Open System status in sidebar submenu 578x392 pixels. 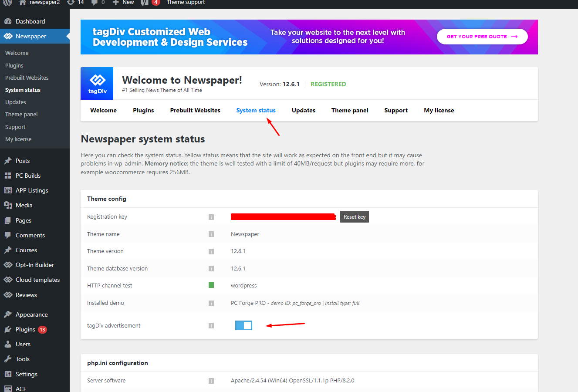(23, 90)
